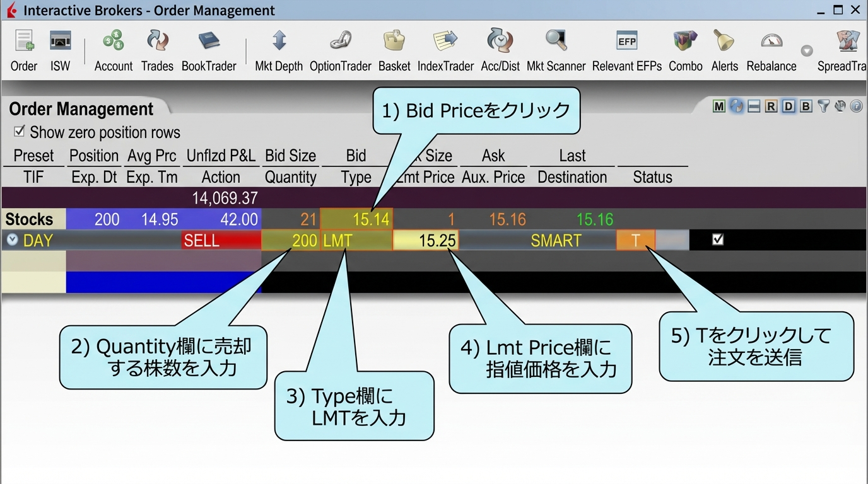Image resolution: width=868 pixels, height=484 pixels.
Task: Open SpreadTrader tool
Action: [843, 51]
